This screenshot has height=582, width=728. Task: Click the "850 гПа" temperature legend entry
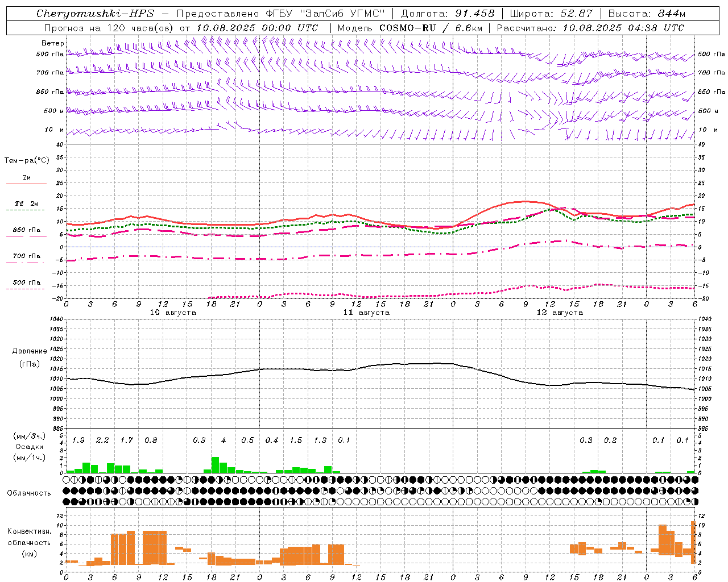coord(27,230)
